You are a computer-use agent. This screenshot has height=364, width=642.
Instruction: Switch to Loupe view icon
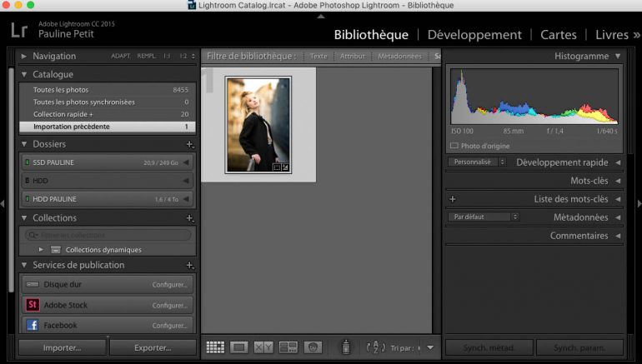point(239,347)
